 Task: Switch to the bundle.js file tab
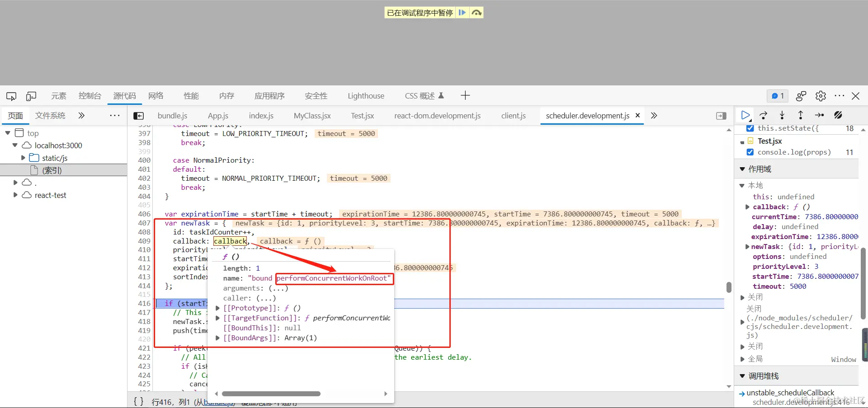(x=172, y=116)
